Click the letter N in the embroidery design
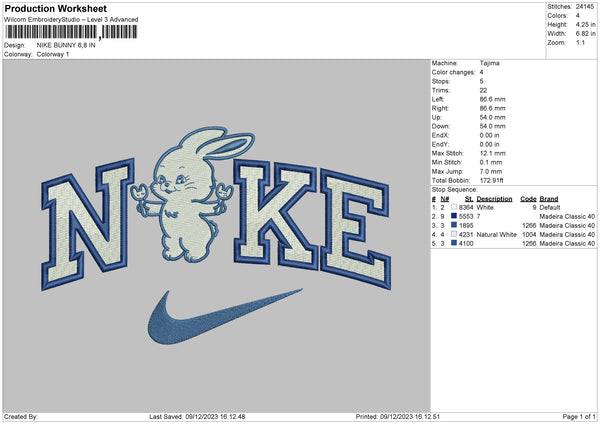This screenshot has width=600, height=424. 88,223
